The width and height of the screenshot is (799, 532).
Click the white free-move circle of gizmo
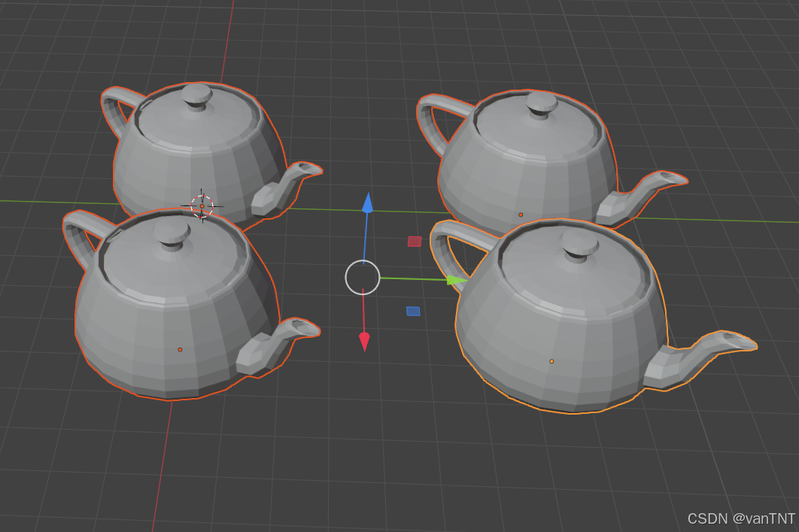pos(363,278)
